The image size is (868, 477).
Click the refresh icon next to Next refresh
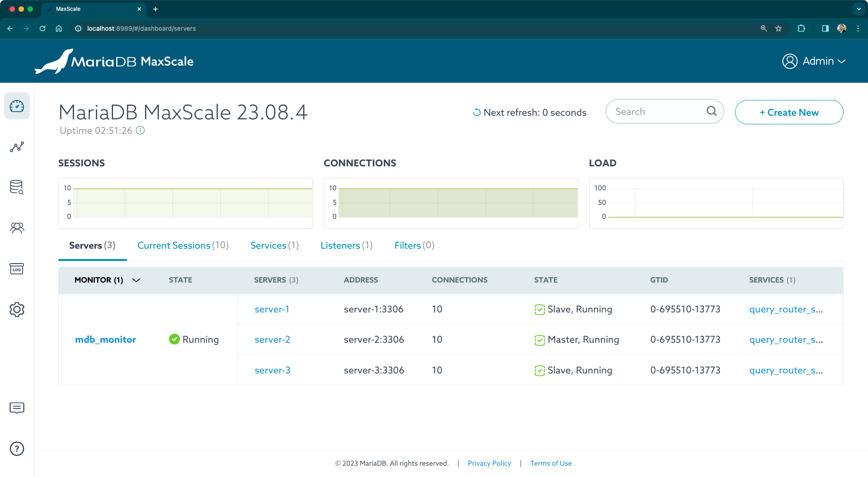476,112
